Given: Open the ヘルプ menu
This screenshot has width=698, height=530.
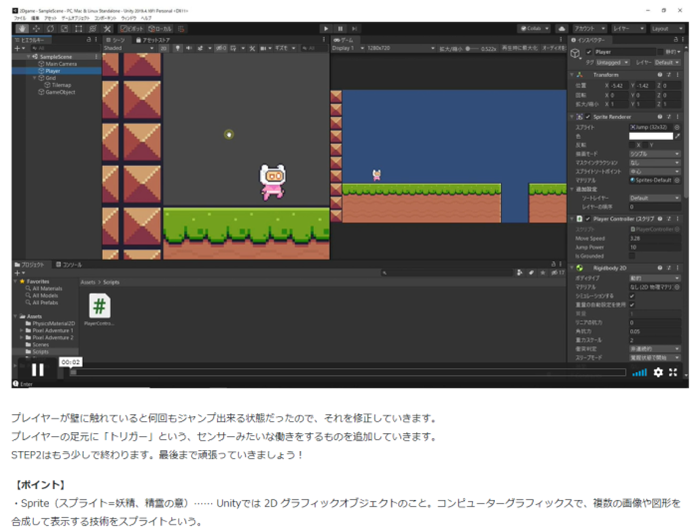Looking at the screenshot, I should pyautogui.click(x=146, y=18).
